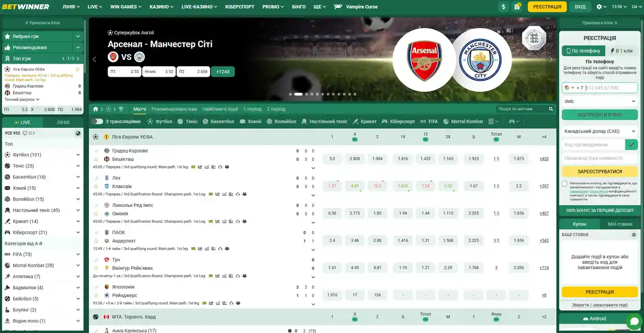The width and height of the screenshot is (644, 333).
Task: Favorite the Бешікташ match with star
Action: 96,159
